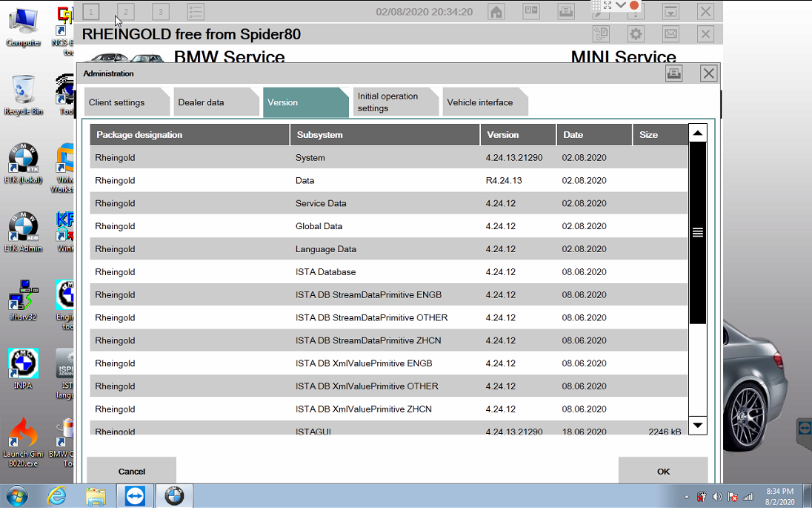812x508 pixels.
Task: Click Package designation column header
Action: tap(190, 135)
